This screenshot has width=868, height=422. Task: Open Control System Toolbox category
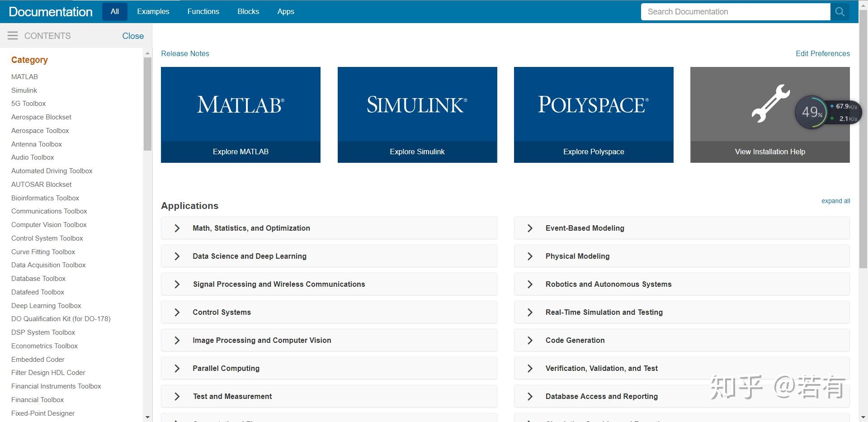pyautogui.click(x=47, y=238)
